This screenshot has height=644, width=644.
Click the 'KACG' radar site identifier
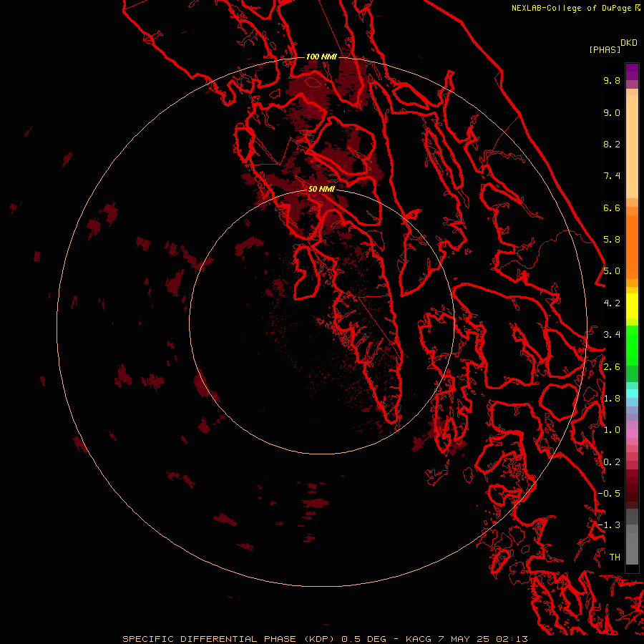418,639
